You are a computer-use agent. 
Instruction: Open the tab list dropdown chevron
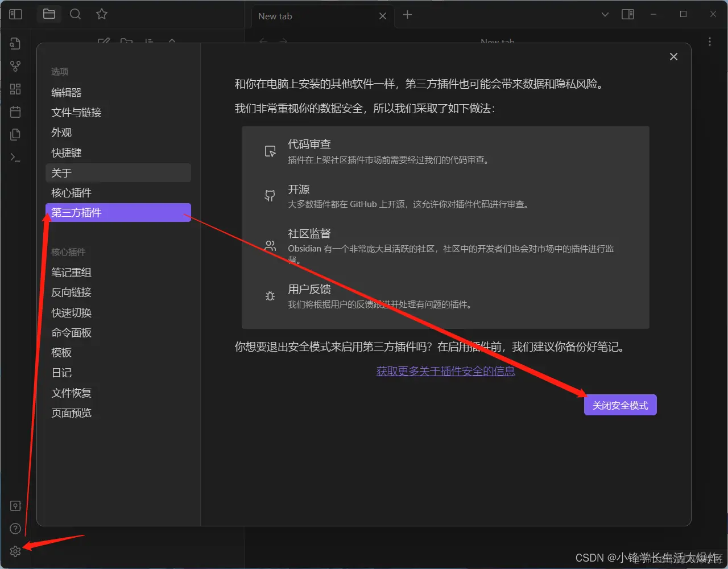click(x=605, y=14)
